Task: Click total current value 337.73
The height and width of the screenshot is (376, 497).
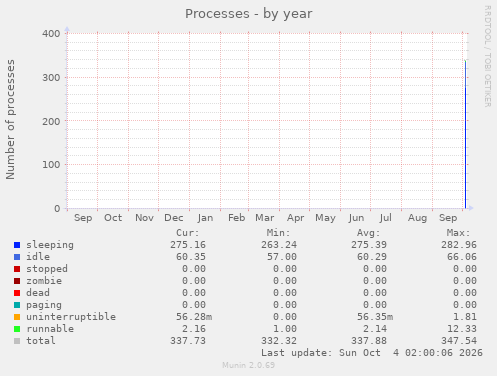Action: (188, 341)
